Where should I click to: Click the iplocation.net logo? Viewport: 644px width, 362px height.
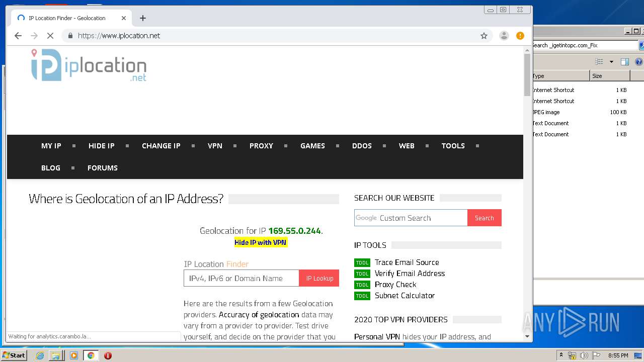(89, 65)
